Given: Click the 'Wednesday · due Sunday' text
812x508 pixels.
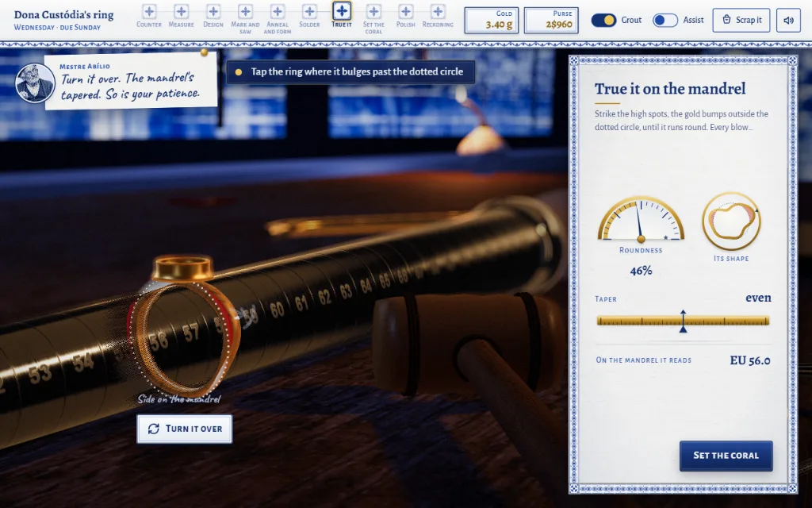Looking at the screenshot, I should click(x=57, y=28).
